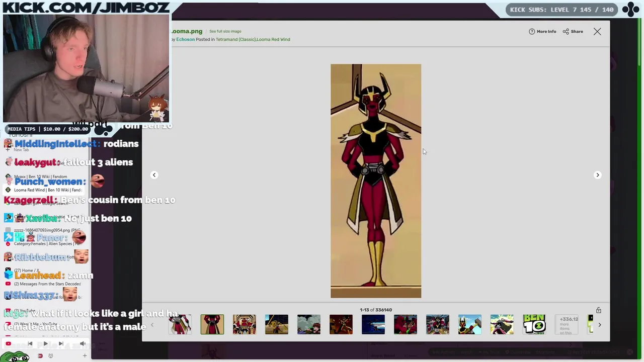The height and width of the screenshot is (362, 644).
Task: Page the thumbnail strip right
Action: [x=599, y=325]
